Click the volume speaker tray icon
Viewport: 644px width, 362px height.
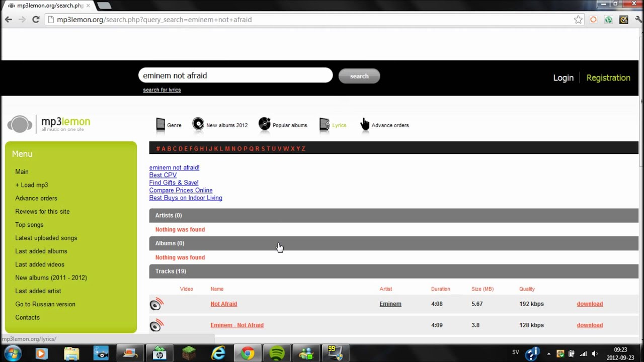tap(595, 353)
